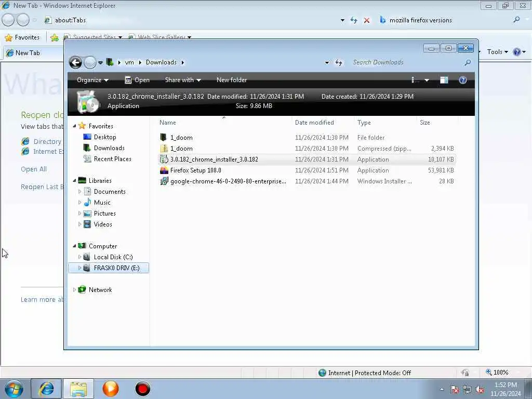Open the IE help dropdown
Image resolution: width=532 pixels, height=399 pixels.
(524, 52)
